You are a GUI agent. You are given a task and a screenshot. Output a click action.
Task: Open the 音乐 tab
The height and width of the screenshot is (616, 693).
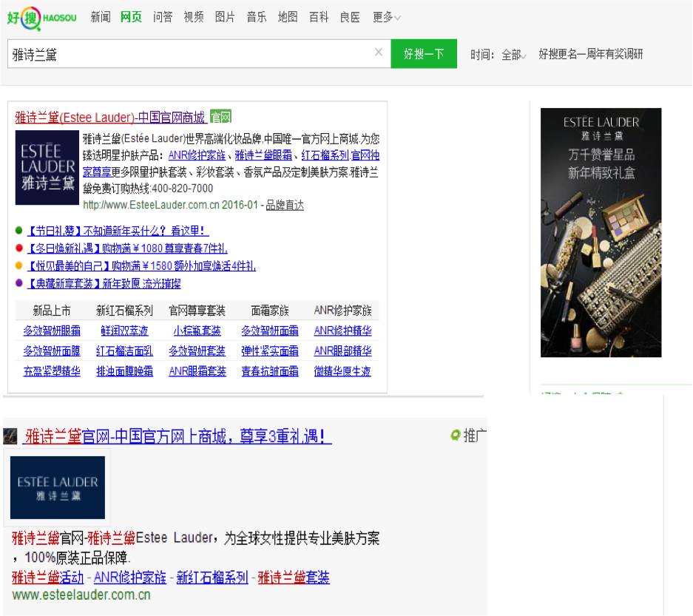click(257, 17)
